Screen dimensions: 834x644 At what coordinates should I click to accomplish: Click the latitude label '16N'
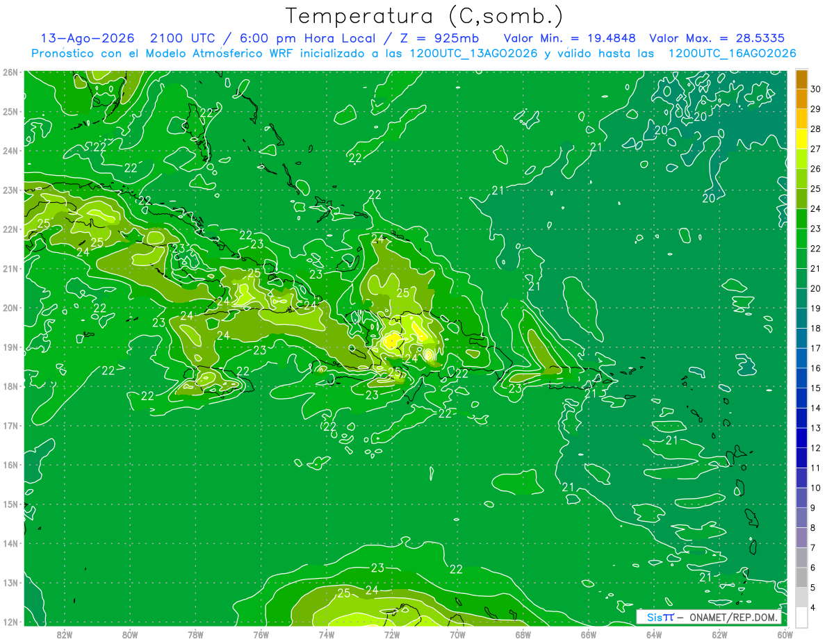10,465
